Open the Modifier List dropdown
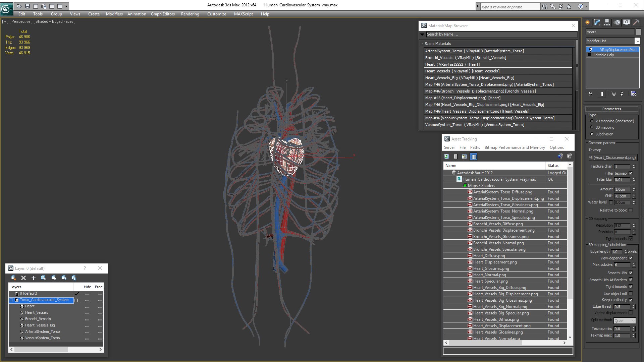Image resolution: width=644 pixels, height=362 pixels. pyautogui.click(x=637, y=41)
